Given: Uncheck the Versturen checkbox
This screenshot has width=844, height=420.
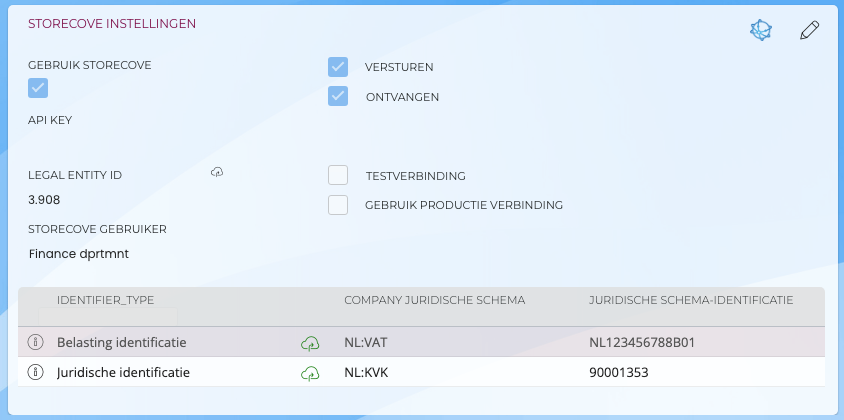Looking at the screenshot, I should click(x=338, y=67).
